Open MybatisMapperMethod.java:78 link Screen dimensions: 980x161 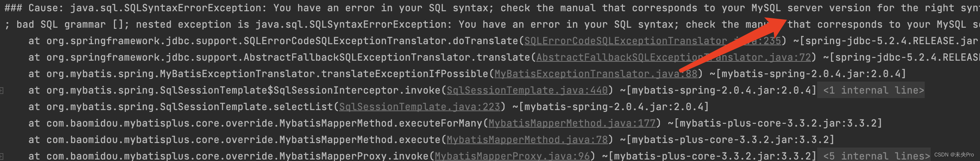[x=527, y=140]
